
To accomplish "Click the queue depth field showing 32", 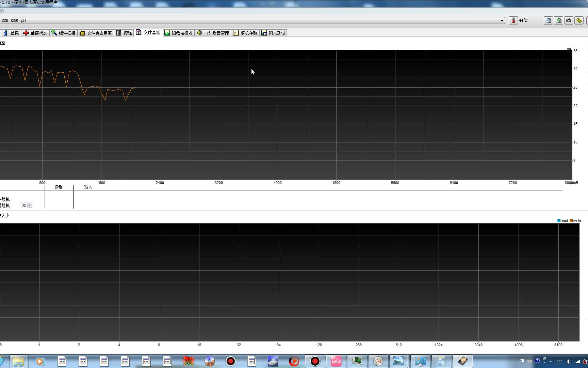I will 24,205.
